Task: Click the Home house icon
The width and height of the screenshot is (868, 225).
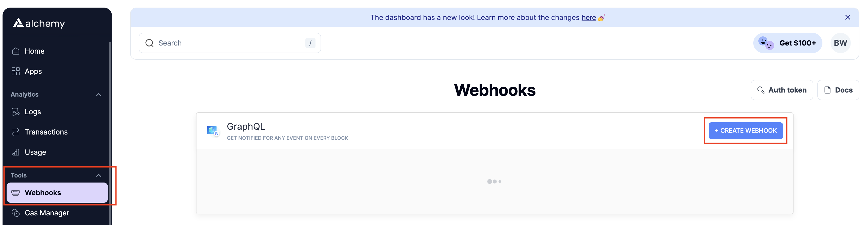Action: pyautogui.click(x=15, y=51)
